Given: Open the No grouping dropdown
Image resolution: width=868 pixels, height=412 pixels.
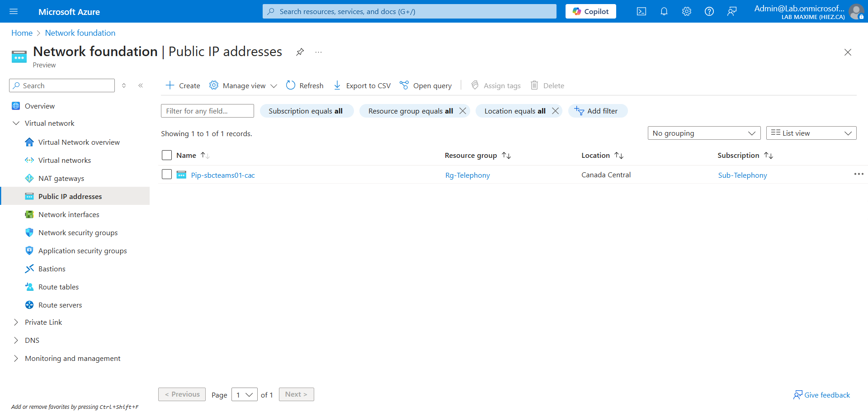Looking at the screenshot, I should pyautogui.click(x=703, y=133).
